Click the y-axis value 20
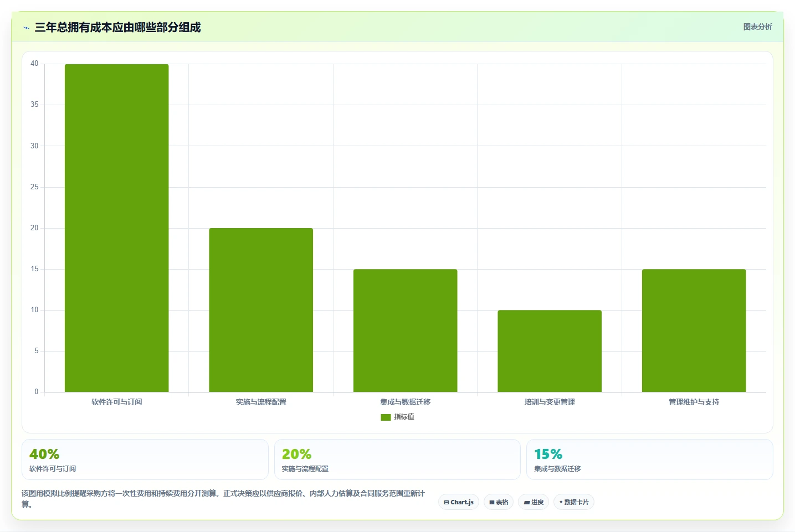795x532 pixels. [34, 228]
